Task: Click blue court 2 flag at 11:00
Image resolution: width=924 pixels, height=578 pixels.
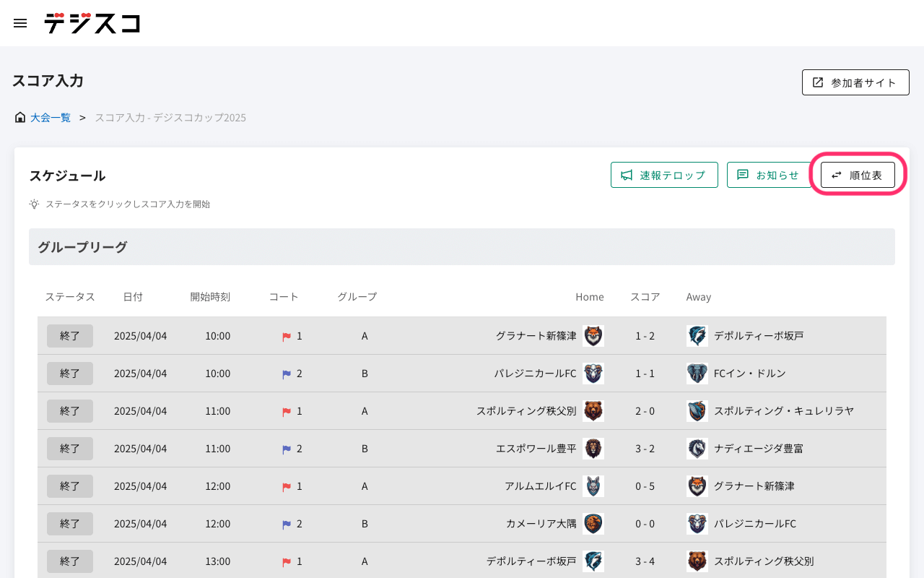Action: pyautogui.click(x=287, y=449)
